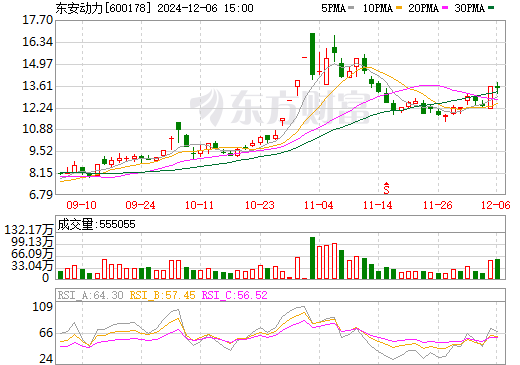The width and height of the screenshot is (520, 365).
Task: Click the 132.17万 volume axis label
Action: click(29, 230)
